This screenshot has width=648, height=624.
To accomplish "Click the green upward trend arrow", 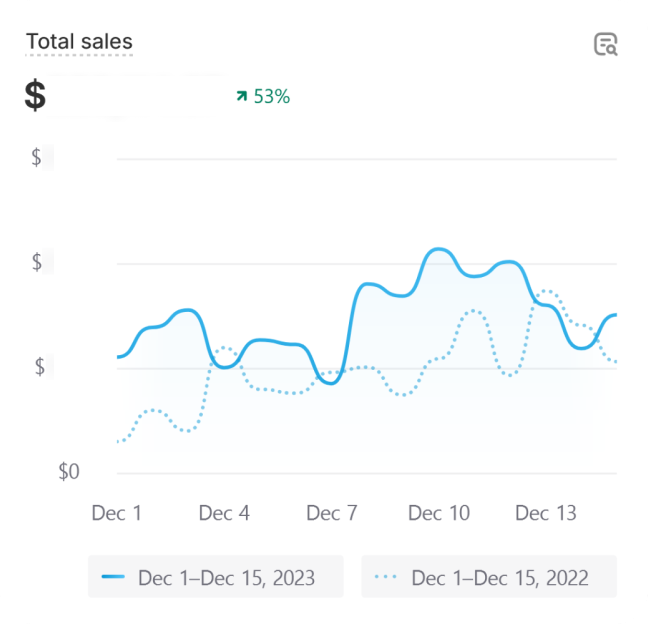I will coord(241,96).
